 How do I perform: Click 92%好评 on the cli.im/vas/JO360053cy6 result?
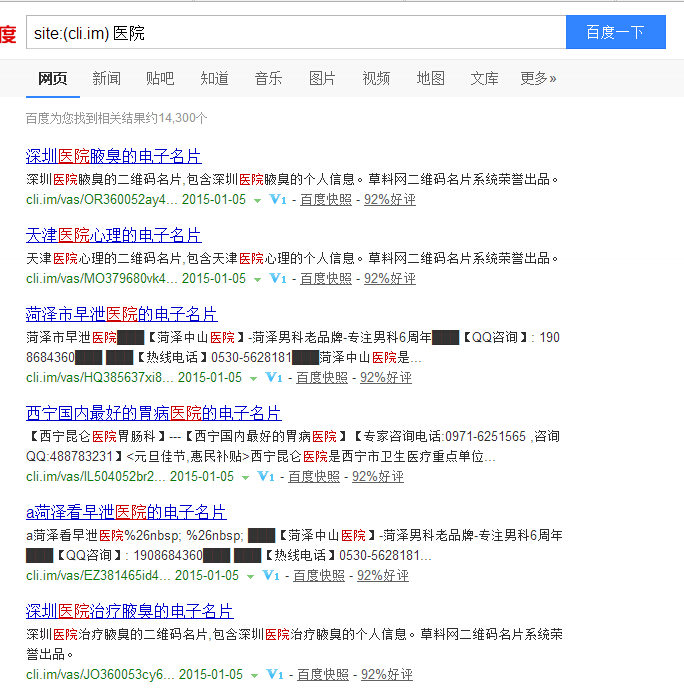(387, 674)
